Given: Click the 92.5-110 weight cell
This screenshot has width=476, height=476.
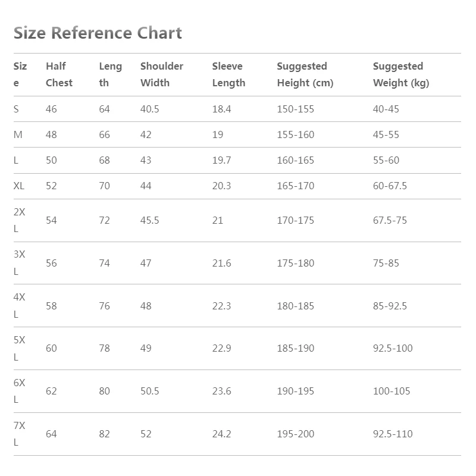Looking at the screenshot, I should [x=393, y=434].
